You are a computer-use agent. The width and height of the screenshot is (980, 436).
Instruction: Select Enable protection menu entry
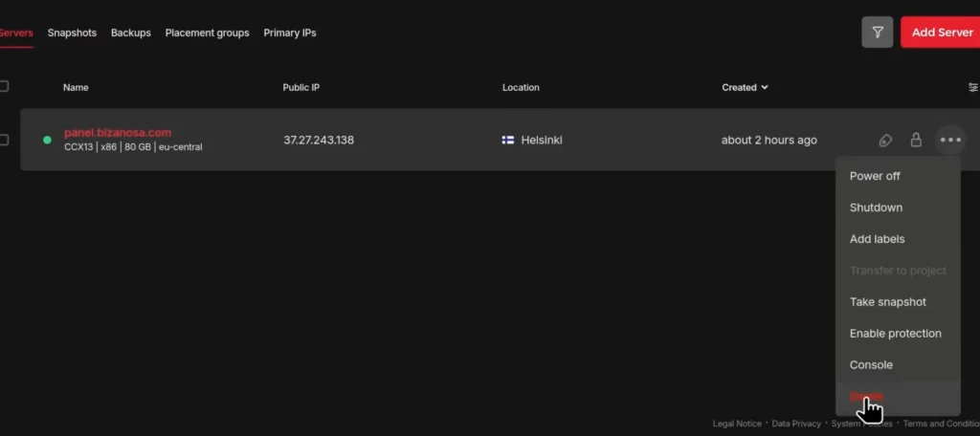tap(895, 334)
